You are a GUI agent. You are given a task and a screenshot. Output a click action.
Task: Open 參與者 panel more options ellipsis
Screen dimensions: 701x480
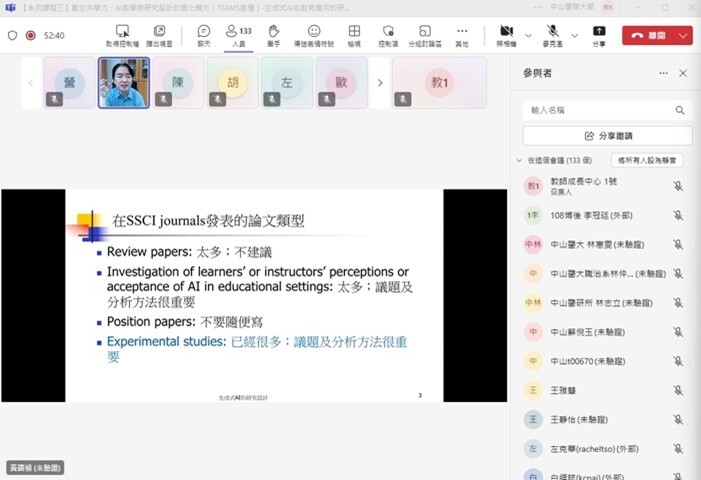(x=662, y=73)
